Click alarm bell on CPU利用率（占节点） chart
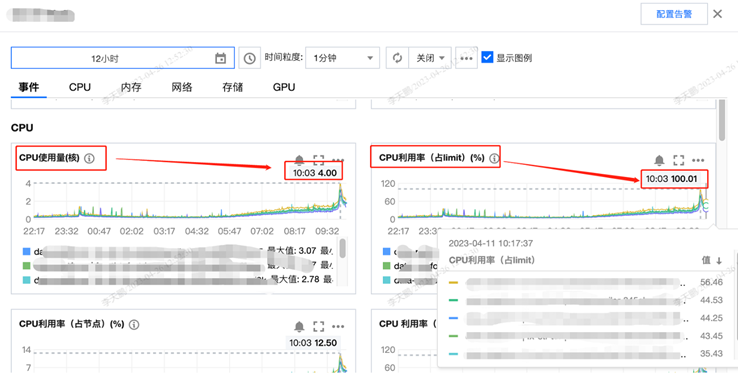Screen dimensions: 738x375 [x=299, y=326]
